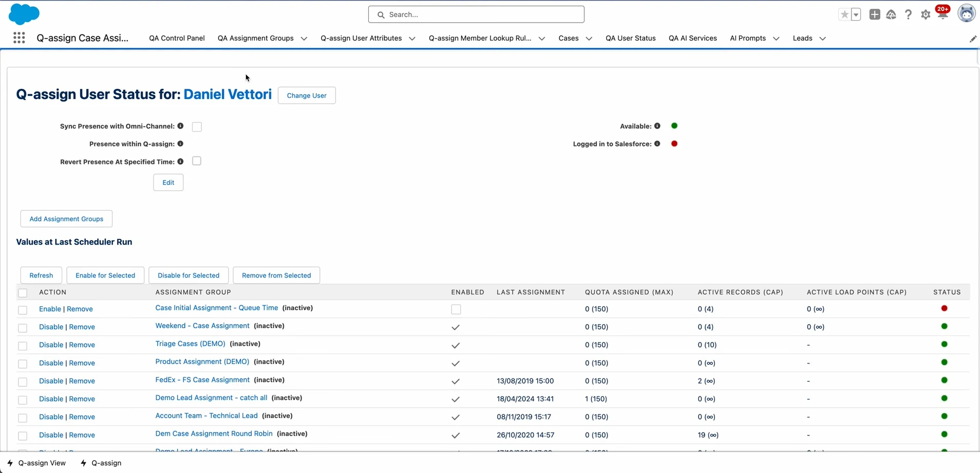This screenshot has width=980, height=473.
Task: Click red status dot for Case Initial Assignment row
Action: point(944,308)
